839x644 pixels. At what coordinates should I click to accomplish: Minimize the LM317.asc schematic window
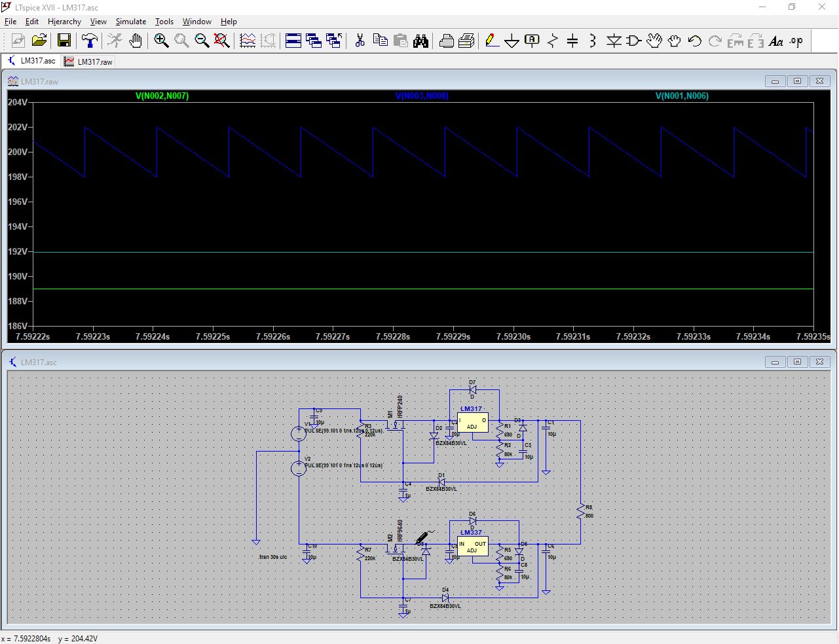click(x=775, y=362)
